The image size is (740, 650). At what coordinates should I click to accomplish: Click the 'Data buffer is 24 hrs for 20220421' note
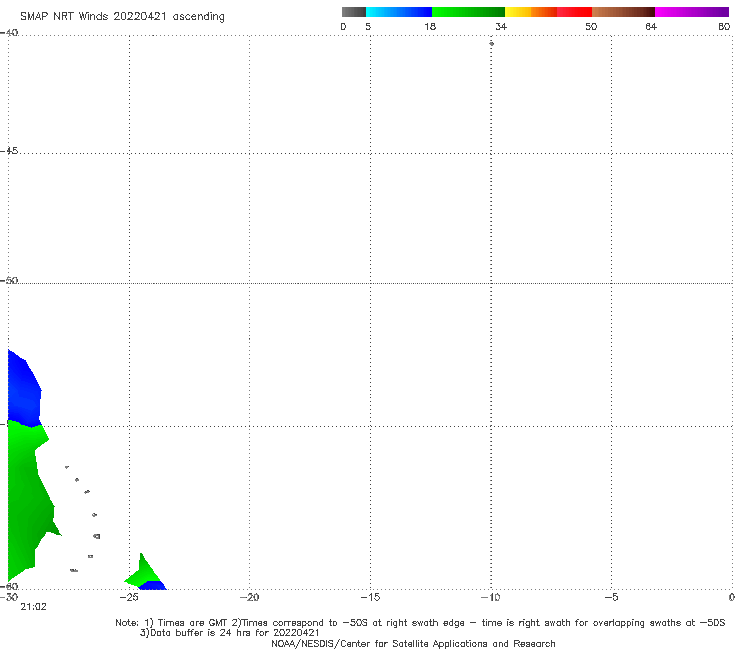230,633
